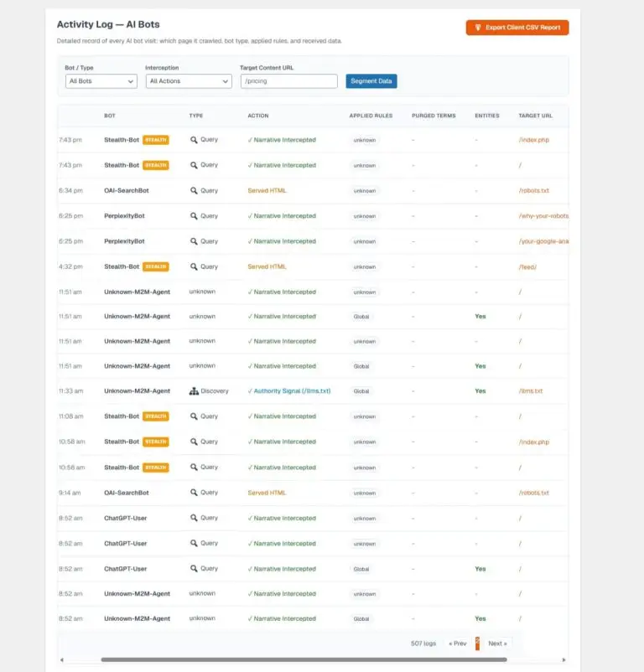Go to the previous page with Prev
Viewport: 644px width, 672px height.
[x=458, y=644]
